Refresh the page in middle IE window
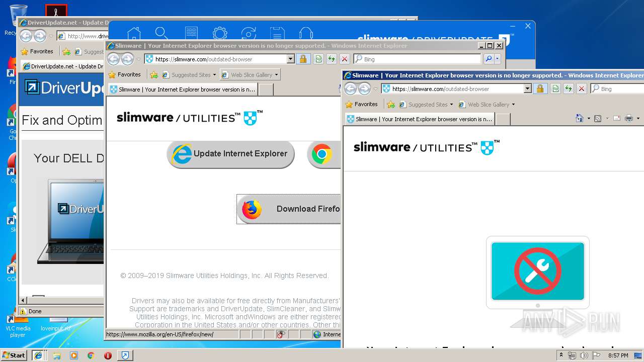 point(332,59)
